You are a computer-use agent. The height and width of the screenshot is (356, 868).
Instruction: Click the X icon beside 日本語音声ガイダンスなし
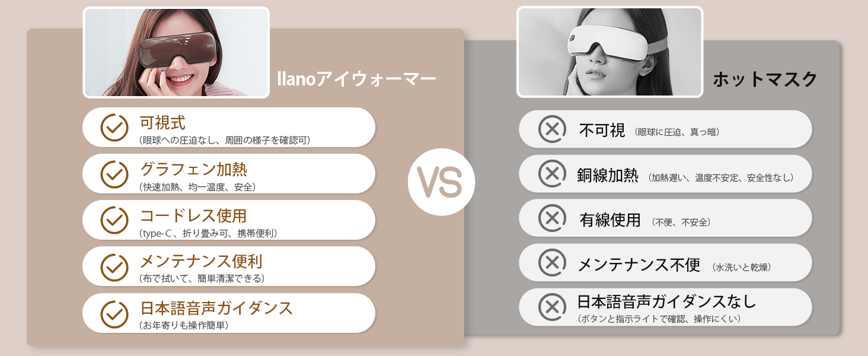pyautogui.click(x=551, y=307)
